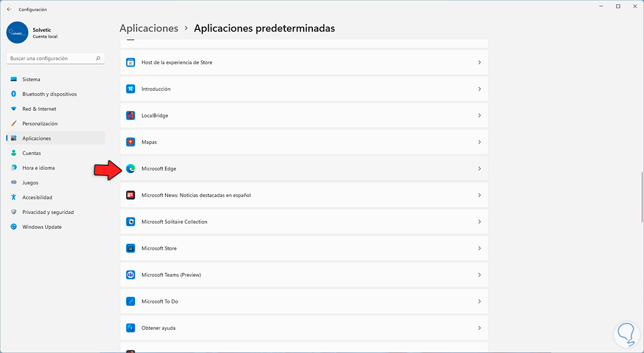Open Bluetooth y dispositivos in sidebar
The image size is (644, 353).
pyautogui.click(x=49, y=94)
